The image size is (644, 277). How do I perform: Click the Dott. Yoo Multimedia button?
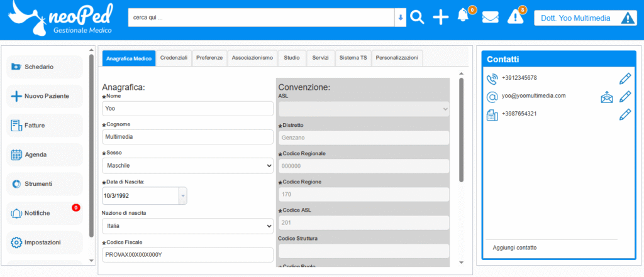point(585,18)
